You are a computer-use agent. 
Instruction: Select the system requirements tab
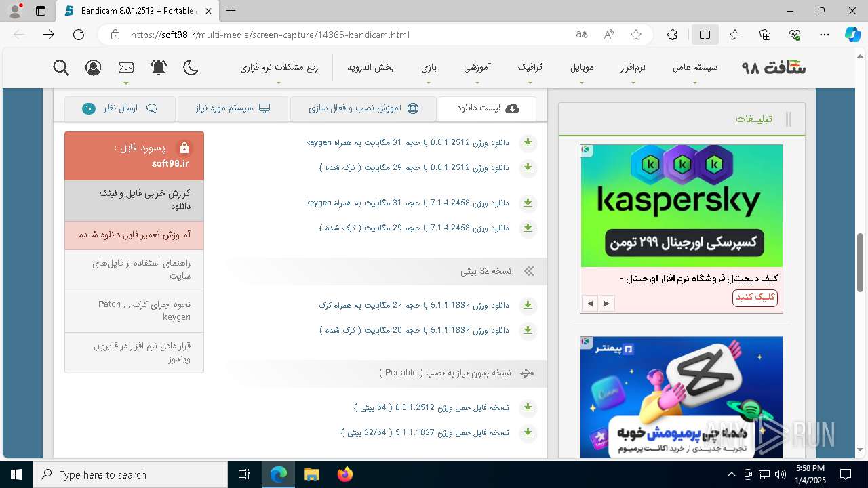point(233,108)
